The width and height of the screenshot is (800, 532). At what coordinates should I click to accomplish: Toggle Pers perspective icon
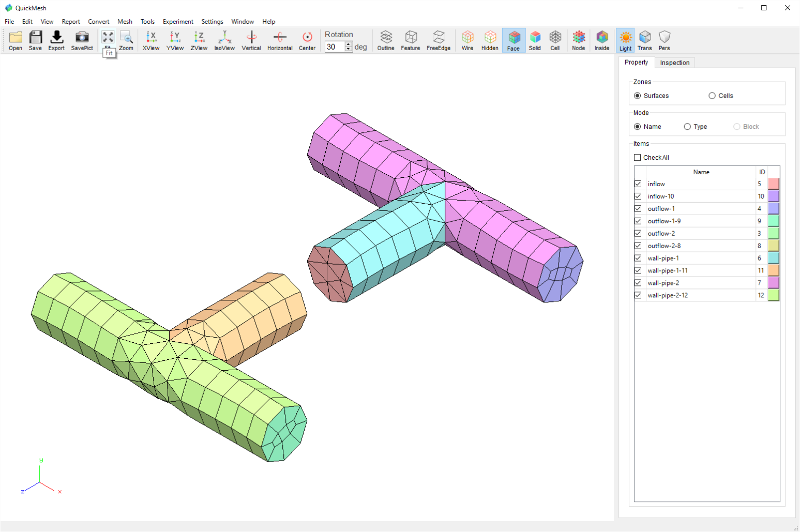click(665, 40)
